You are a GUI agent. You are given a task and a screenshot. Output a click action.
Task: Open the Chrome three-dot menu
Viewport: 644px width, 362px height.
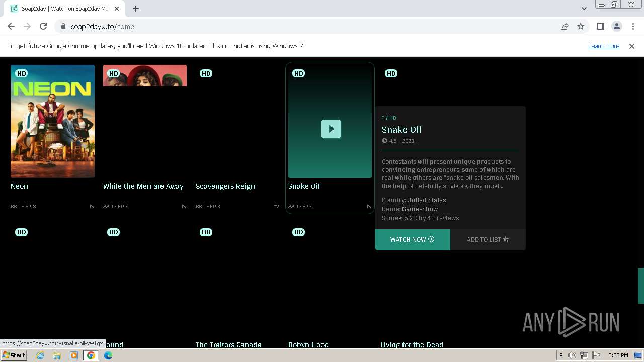(x=633, y=27)
